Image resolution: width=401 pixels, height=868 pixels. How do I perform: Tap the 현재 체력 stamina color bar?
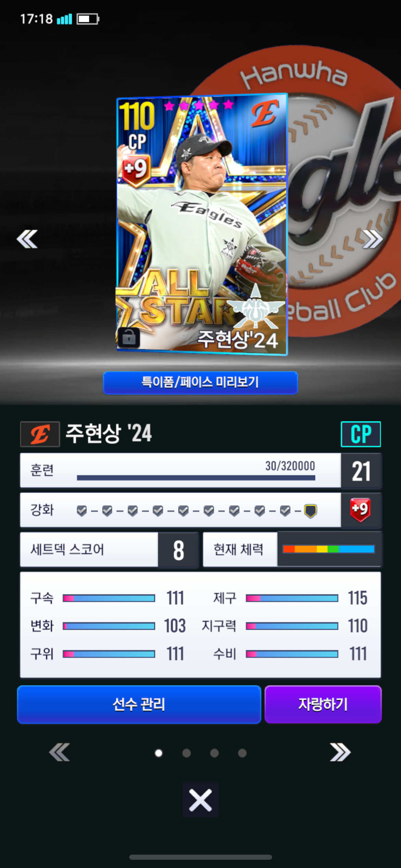[329, 549]
